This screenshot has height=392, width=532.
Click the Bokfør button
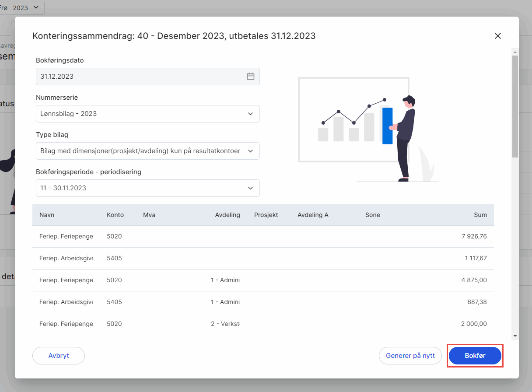pyautogui.click(x=475, y=356)
